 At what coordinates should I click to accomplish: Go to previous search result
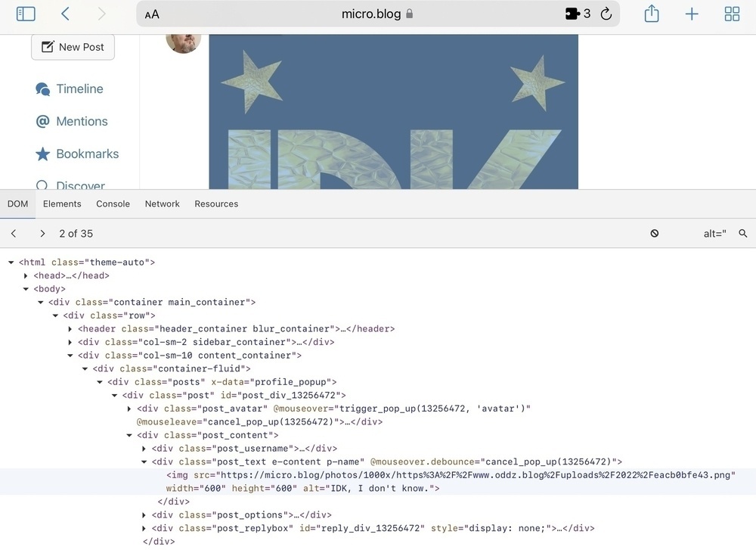coord(14,234)
